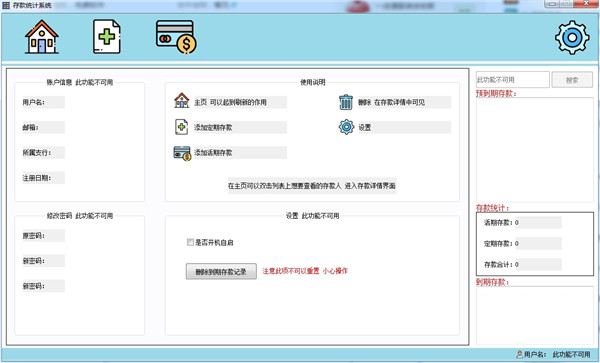Click the 用户名 field in 账户信息
Viewport: 600px width, 363px height.
pyautogui.click(x=43, y=102)
